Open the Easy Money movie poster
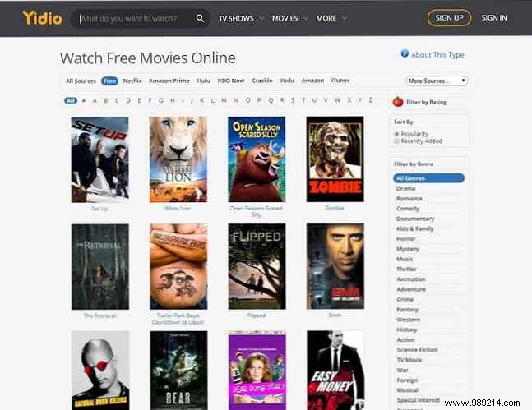 tap(335, 371)
